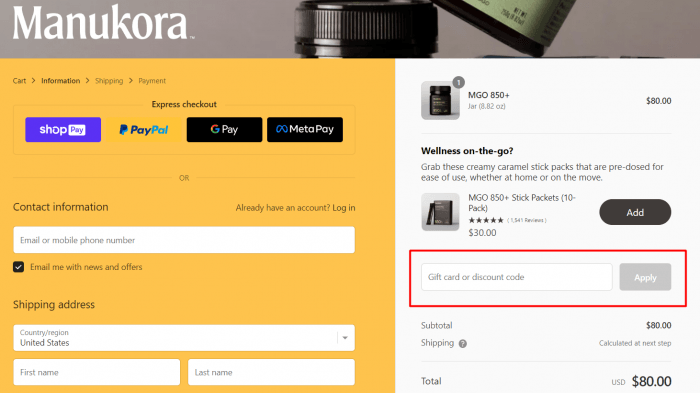Click the $30.00 stick packets price
700x393 pixels.
[x=482, y=233]
